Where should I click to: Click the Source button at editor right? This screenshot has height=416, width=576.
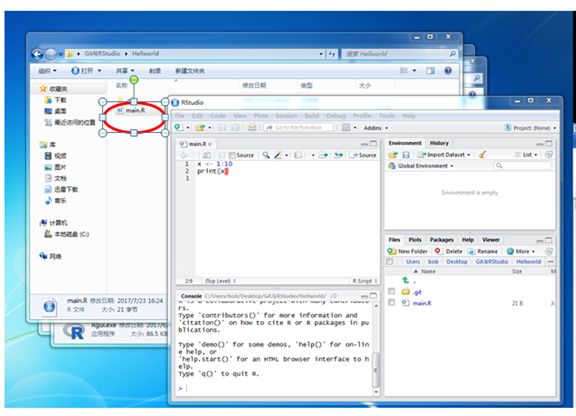coord(363,155)
